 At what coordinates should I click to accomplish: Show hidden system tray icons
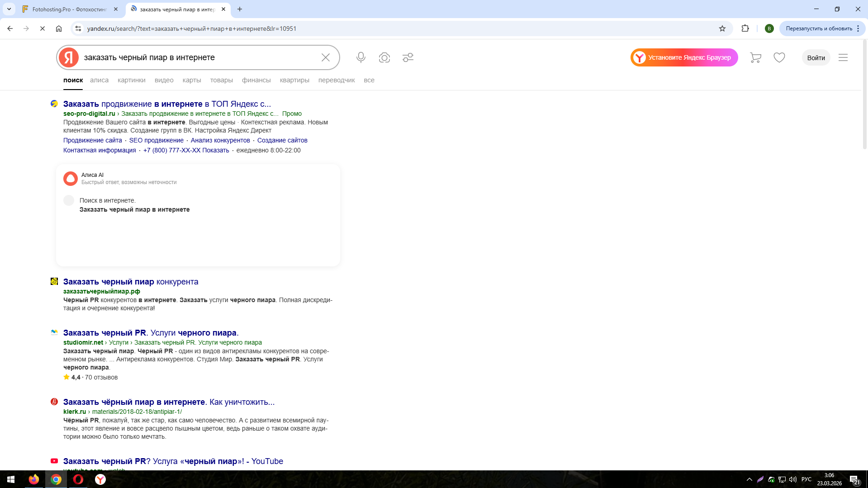pos(749,479)
